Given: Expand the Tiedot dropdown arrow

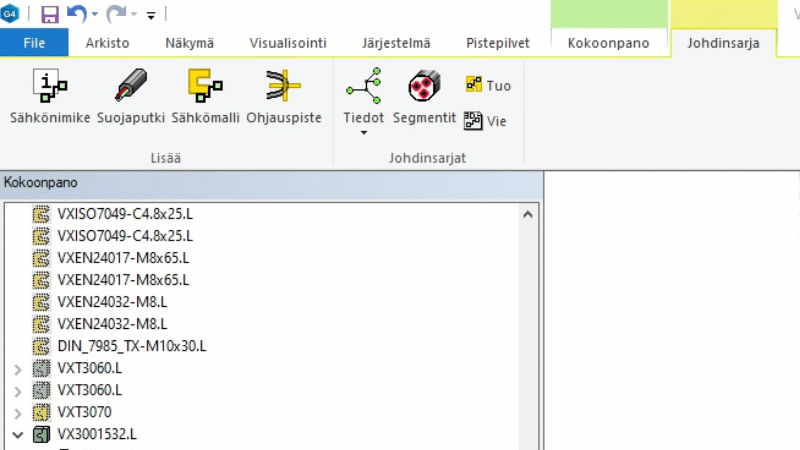Looking at the screenshot, I should [x=364, y=133].
